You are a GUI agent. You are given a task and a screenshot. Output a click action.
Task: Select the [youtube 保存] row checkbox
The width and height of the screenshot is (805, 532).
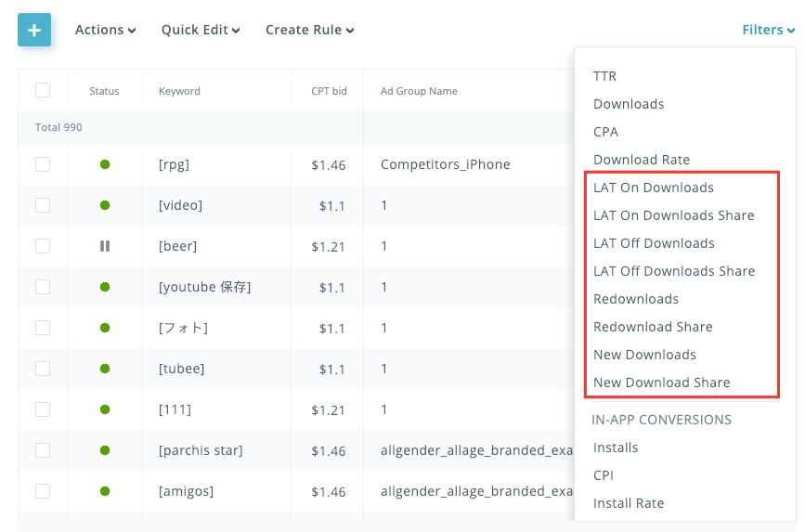(43, 287)
